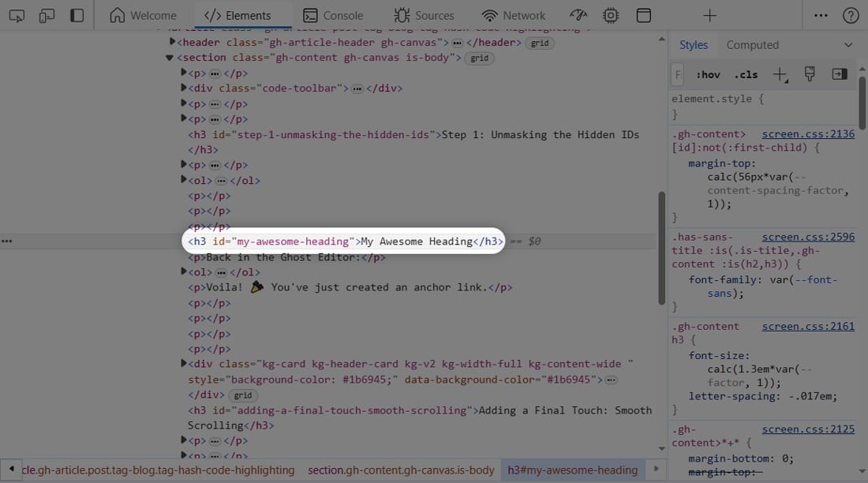Screen dimensions: 868x483
Task: Select the Back in the Ghost Editor paragraph
Action: tap(286, 257)
